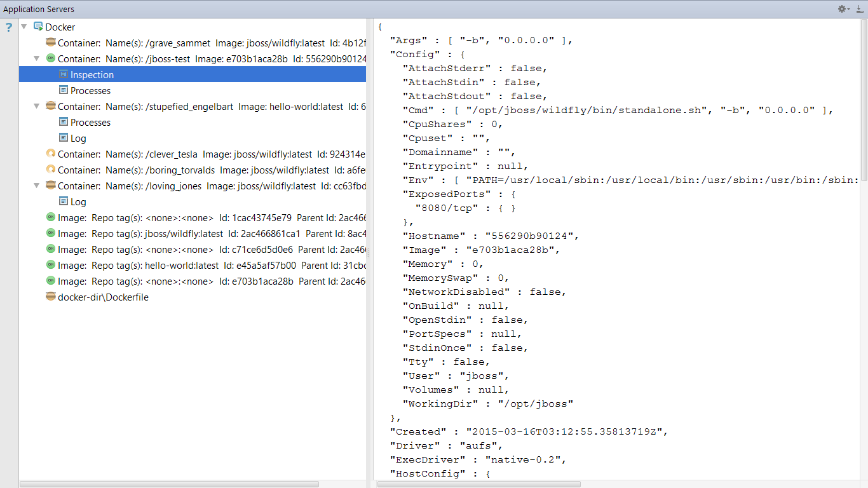868x488 pixels.
Task: Click the Application Servers panel title
Action: tap(39, 9)
